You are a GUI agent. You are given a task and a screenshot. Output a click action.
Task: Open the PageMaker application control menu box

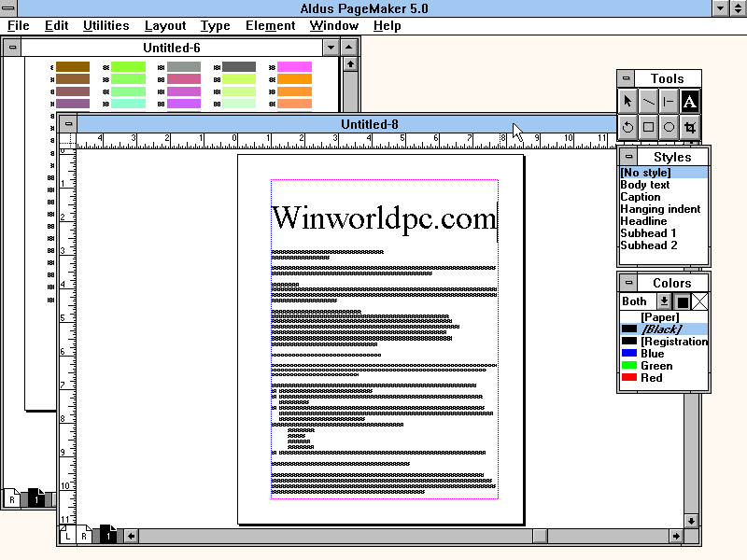click(8, 8)
